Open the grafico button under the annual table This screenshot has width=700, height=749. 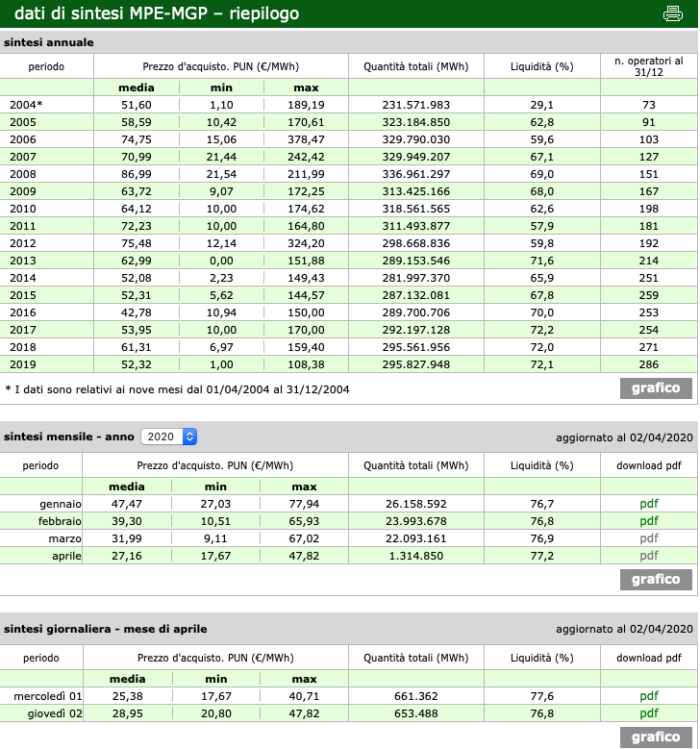(x=656, y=388)
